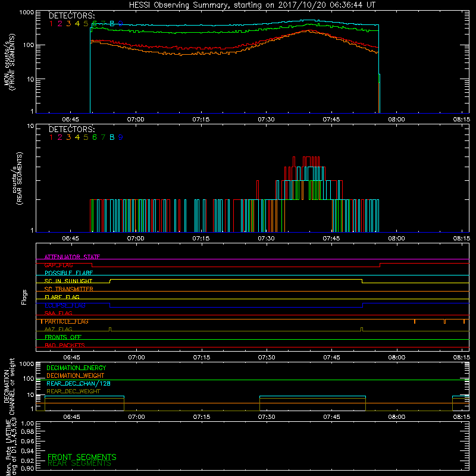The height and width of the screenshot is (476, 476).
Task: Click 07:00 tick label under Flags plot
Action: (136, 358)
